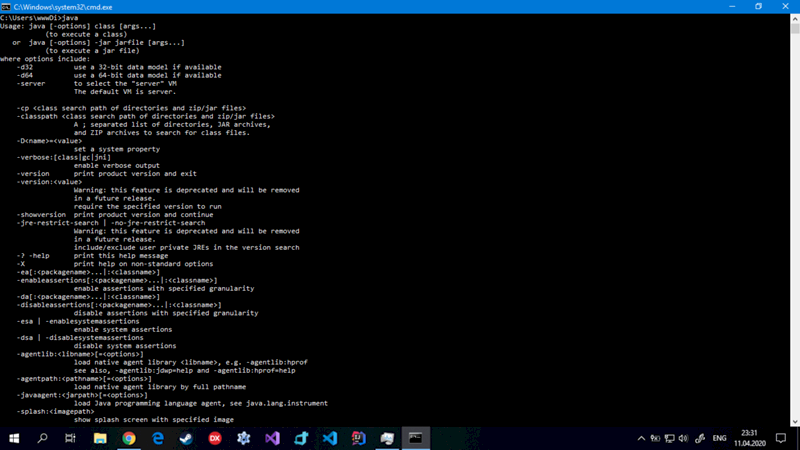Select the active cmd.exe taskbar button
800x450 pixels.
coord(416,438)
